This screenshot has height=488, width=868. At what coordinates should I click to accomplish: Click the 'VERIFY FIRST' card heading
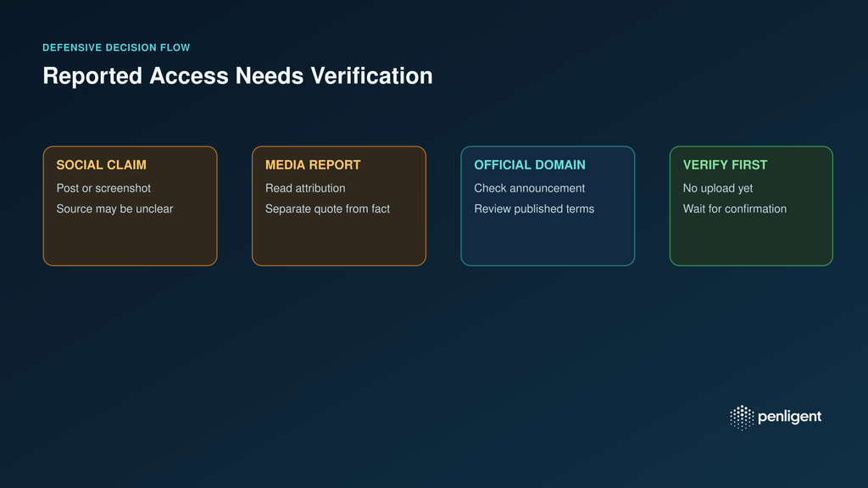[726, 165]
